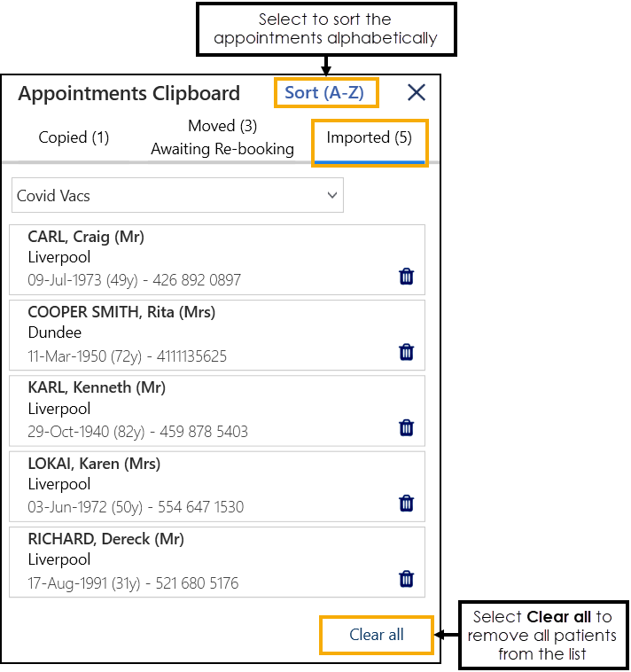Image resolution: width=631 pixels, height=672 pixels.
Task: Open the Covid Vacs dropdown
Action: 177,195
